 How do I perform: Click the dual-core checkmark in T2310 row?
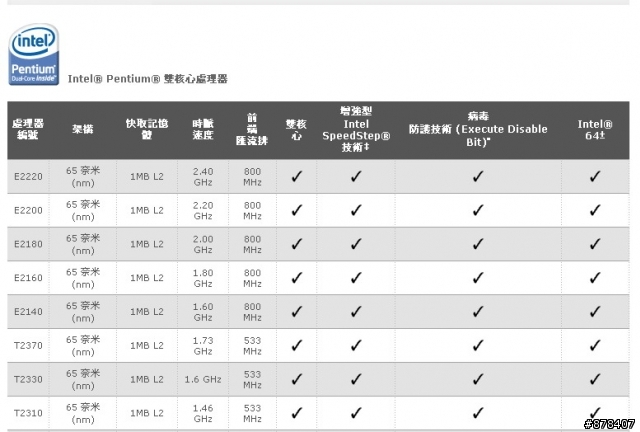(x=297, y=413)
